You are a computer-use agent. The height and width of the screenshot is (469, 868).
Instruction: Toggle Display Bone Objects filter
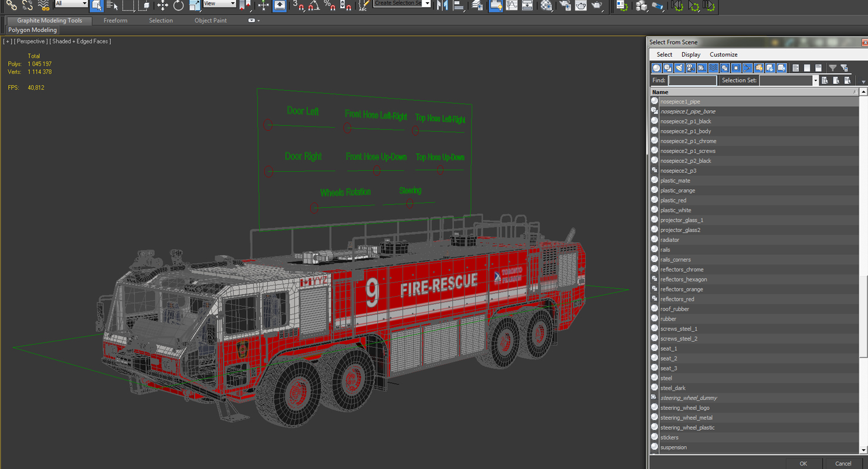[747, 68]
